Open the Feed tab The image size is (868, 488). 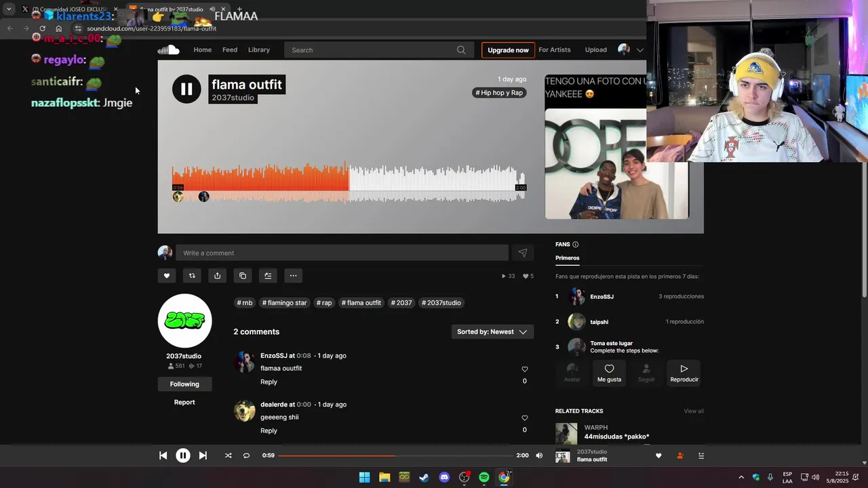click(230, 49)
